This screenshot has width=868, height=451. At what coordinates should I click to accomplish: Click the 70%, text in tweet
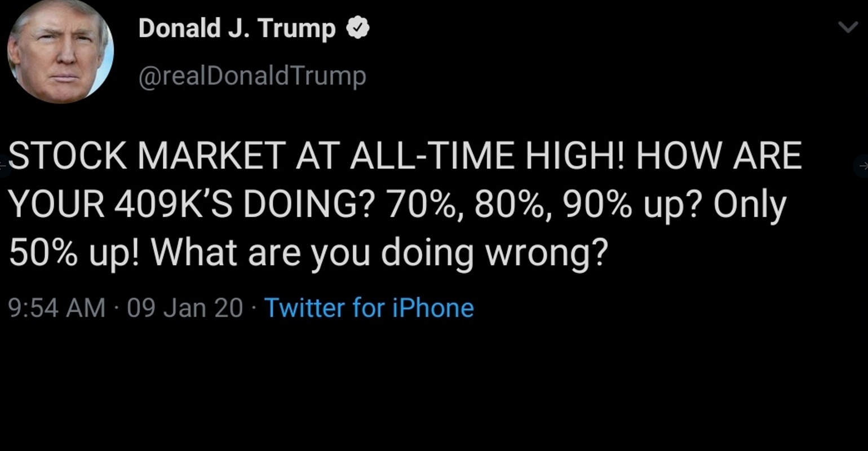click(x=424, y=205)
